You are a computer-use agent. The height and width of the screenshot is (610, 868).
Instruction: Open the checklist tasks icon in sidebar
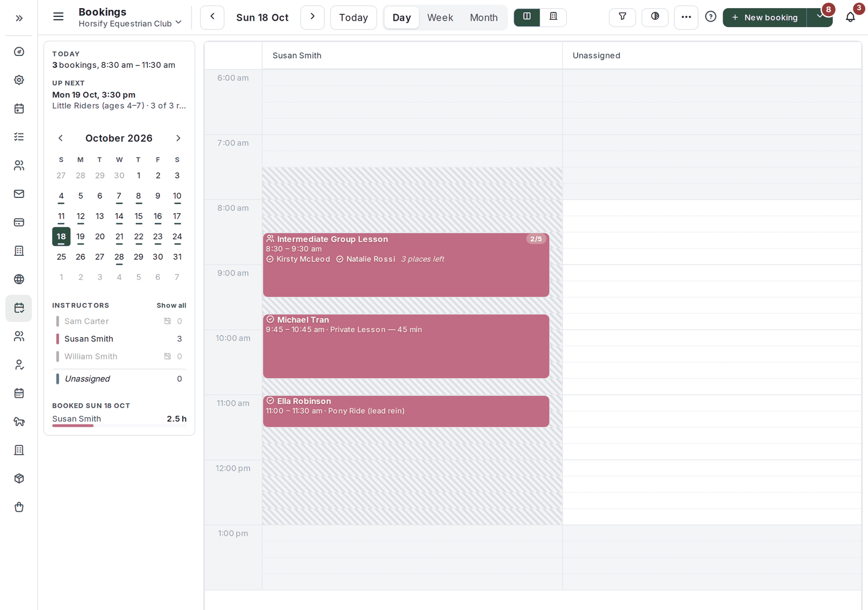19,137
